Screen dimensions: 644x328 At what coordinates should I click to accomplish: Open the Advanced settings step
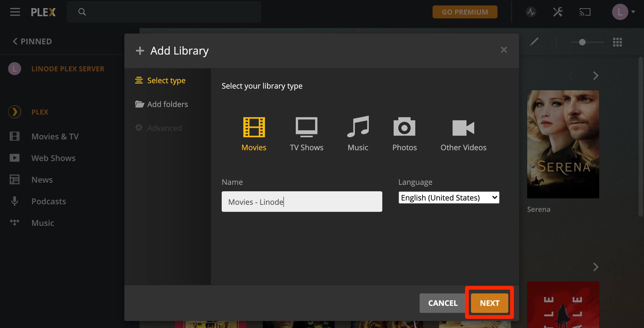[164, 128]
